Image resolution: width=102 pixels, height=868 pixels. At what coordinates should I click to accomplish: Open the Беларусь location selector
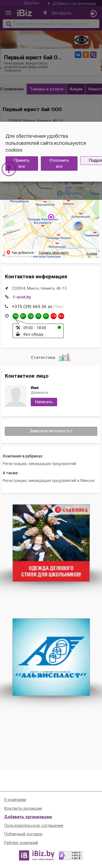click(58, 13)
